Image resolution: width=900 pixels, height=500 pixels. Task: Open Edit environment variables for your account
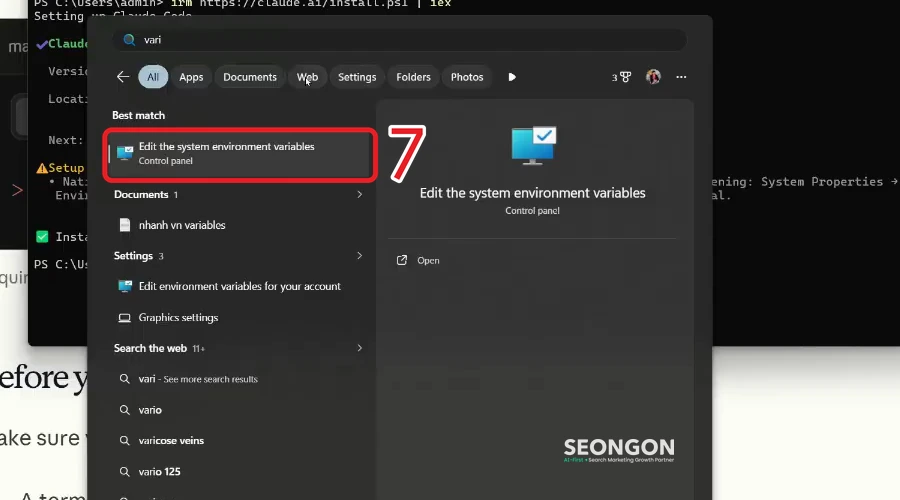[240, 286]
